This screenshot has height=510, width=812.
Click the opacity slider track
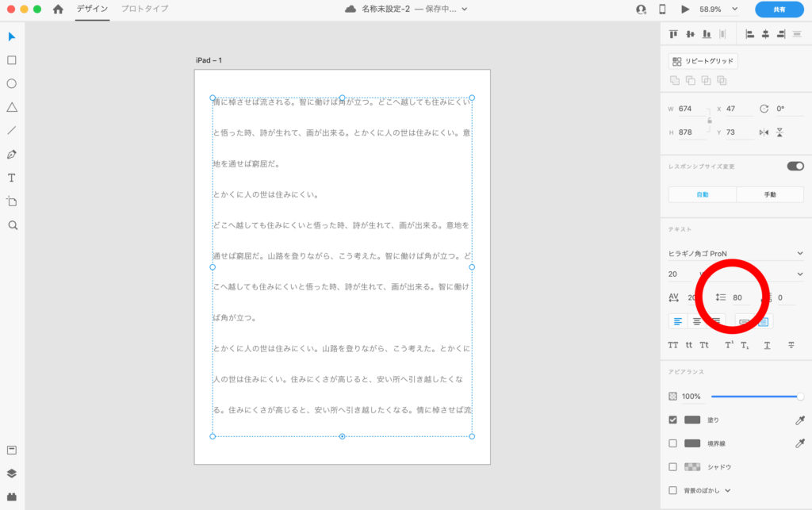click(x=753, y=396)
